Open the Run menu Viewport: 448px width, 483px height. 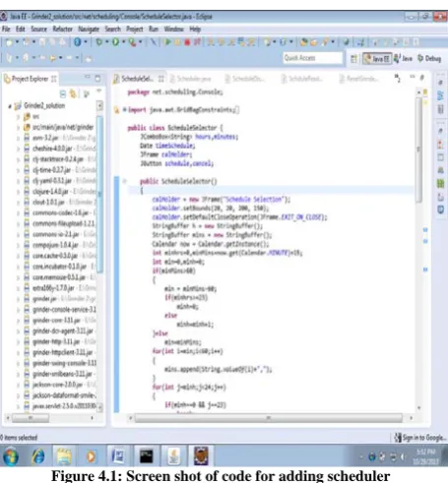click(x=154, y=30)
